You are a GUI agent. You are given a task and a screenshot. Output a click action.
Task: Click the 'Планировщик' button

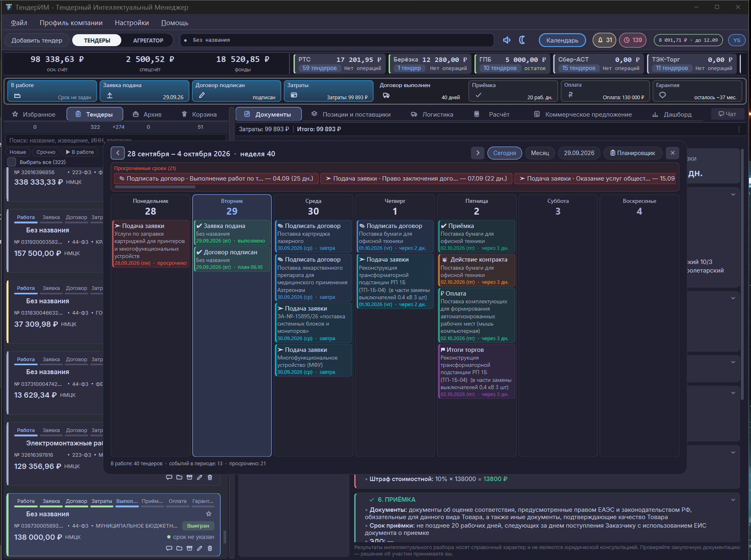633,153
